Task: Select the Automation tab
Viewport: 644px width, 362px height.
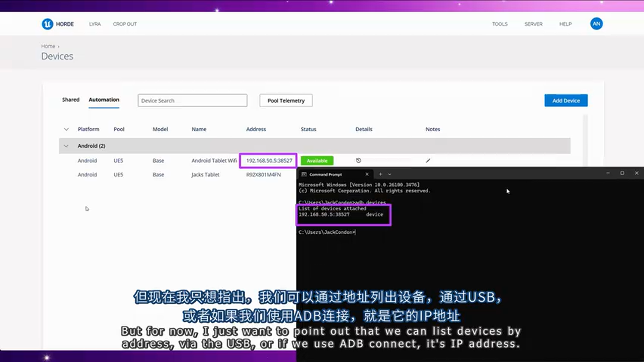Action: click(104, 100)
